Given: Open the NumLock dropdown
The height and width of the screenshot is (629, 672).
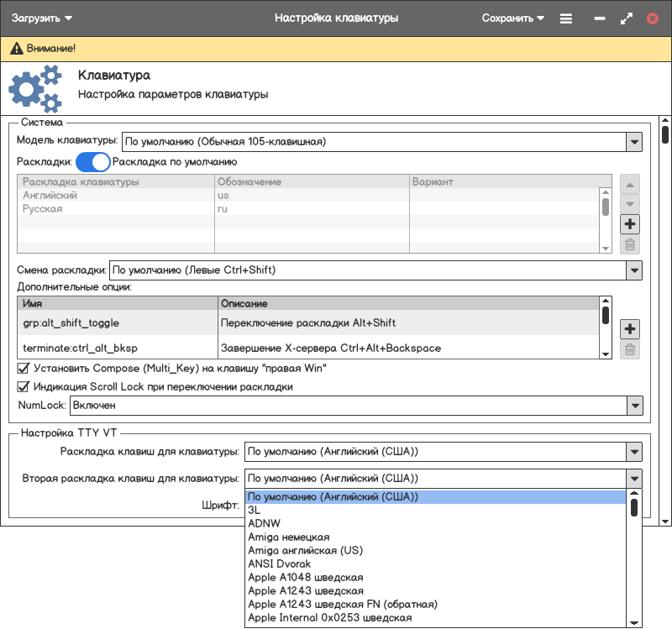Looking at the screenshot, I should point(634,406).
